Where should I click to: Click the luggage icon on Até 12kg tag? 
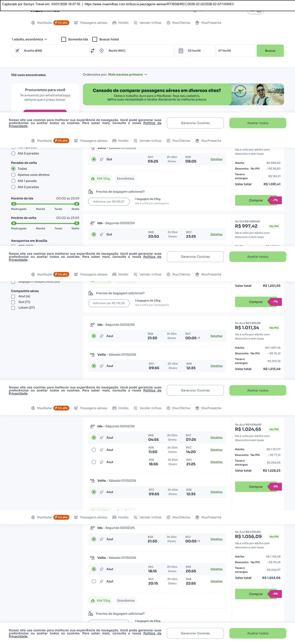pos(93,179)
